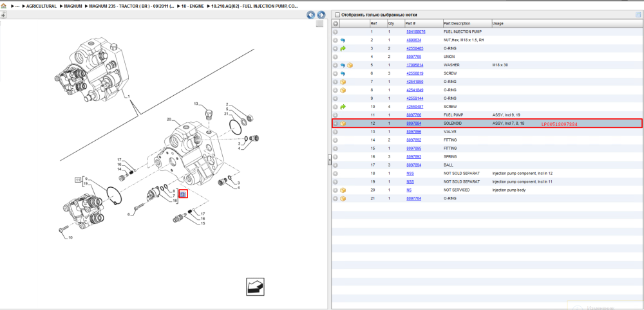
Task: Select the 'M18 x 30' usage cell
Action: coord(500,65)
